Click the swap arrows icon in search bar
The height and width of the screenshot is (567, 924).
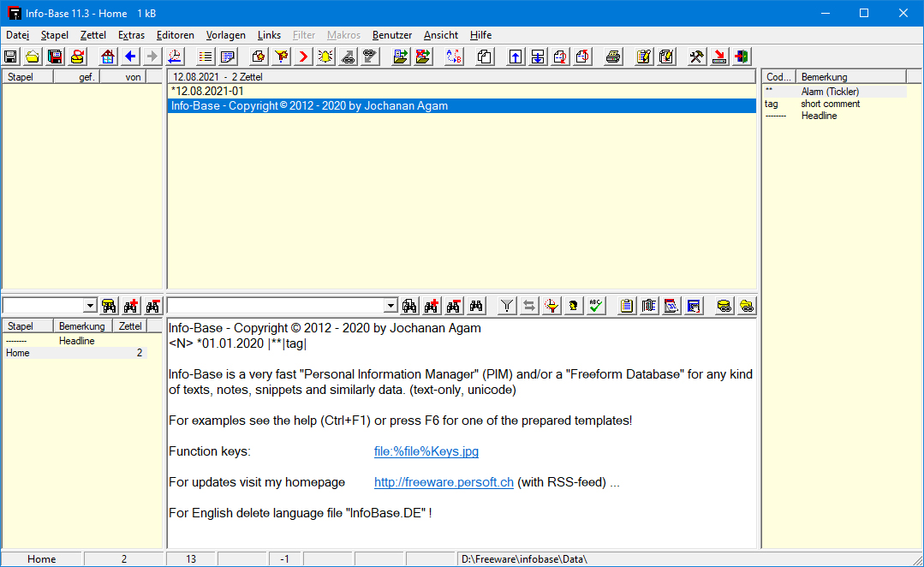click(x=529, y=305)
